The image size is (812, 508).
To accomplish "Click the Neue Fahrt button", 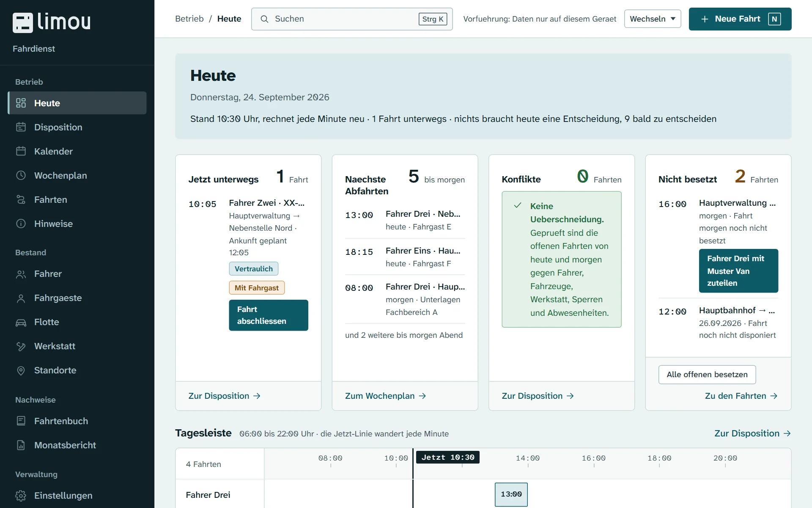I will (x=740, y=19).
